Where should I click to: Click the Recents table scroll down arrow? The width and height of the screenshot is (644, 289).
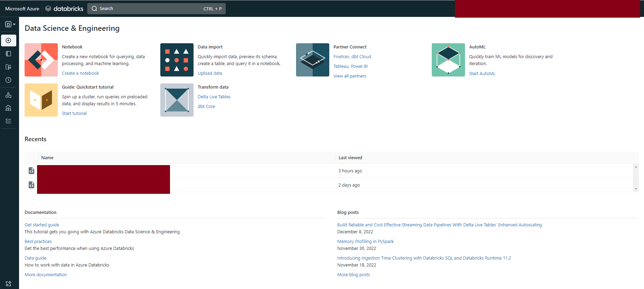pyautogui.click(x=636, y=189)
